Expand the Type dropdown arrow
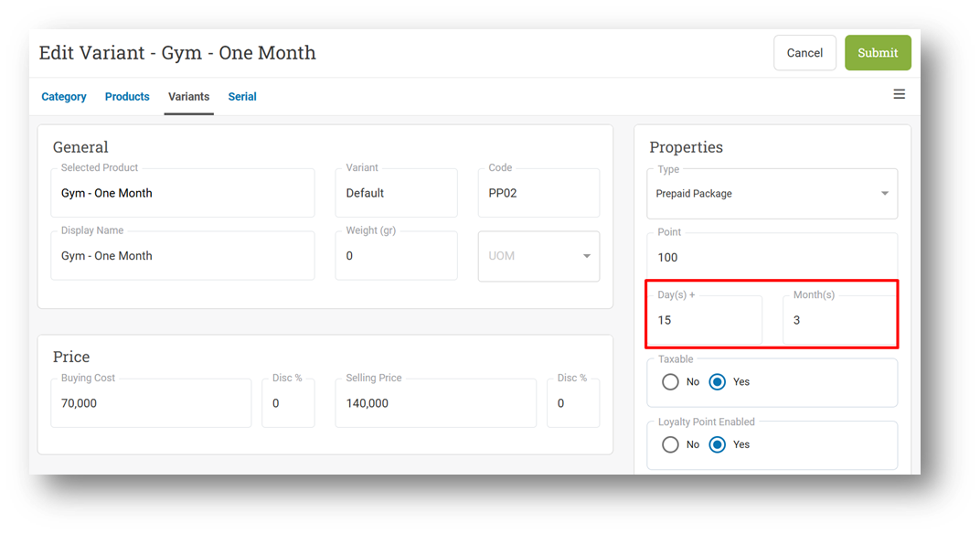The height and width of the screenshot is (534, 980). tap(884, 194)
